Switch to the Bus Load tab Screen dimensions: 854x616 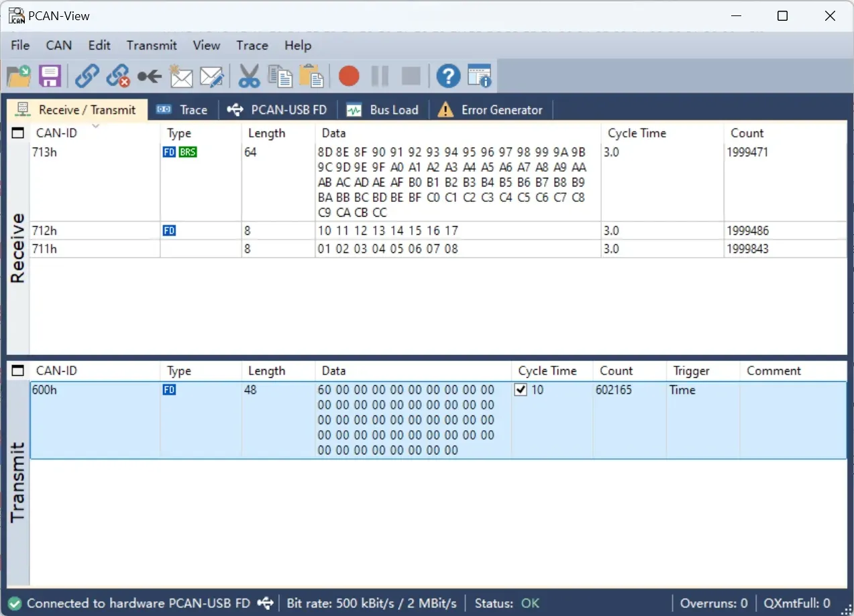382,110
